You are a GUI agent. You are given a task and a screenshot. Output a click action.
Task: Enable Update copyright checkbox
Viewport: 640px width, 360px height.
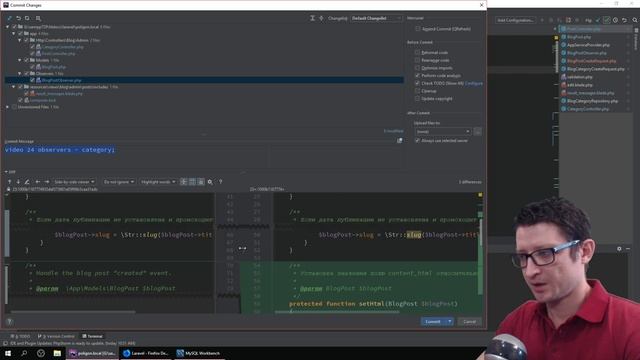pyautogui.click(x=417, y=98)
